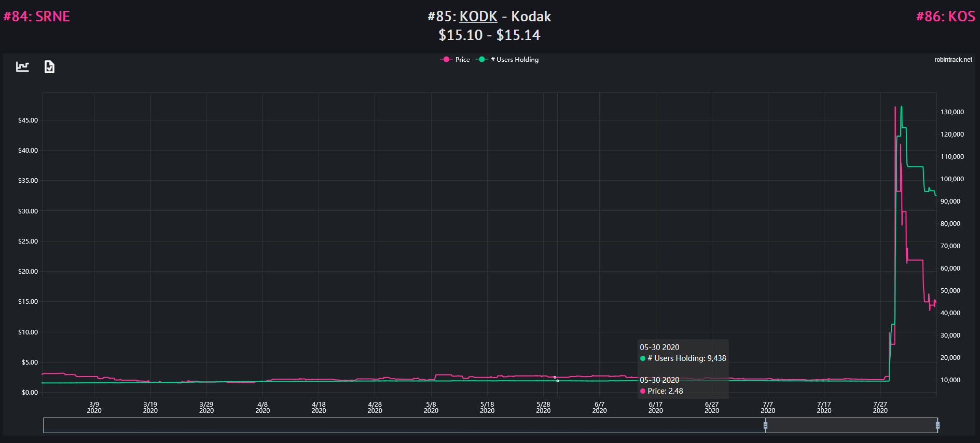Toggle the Price series in the legend

455,60
